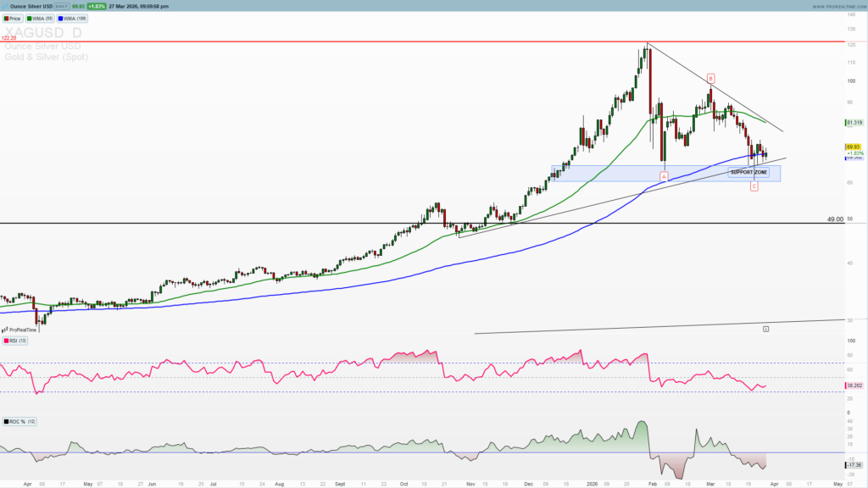Select marker C below the support zone
Screen dimensions: 868x488
(754, 186)
